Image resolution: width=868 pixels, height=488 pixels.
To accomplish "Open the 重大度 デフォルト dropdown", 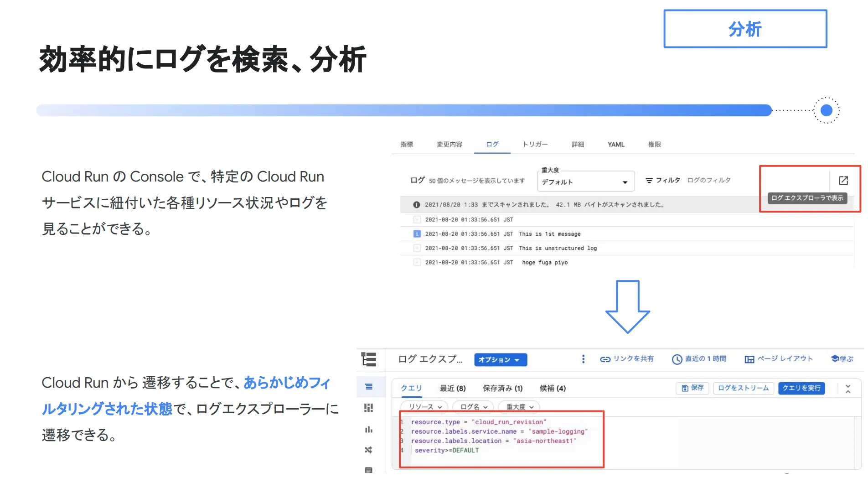I will pyautogui.click(x=586, y=182).
